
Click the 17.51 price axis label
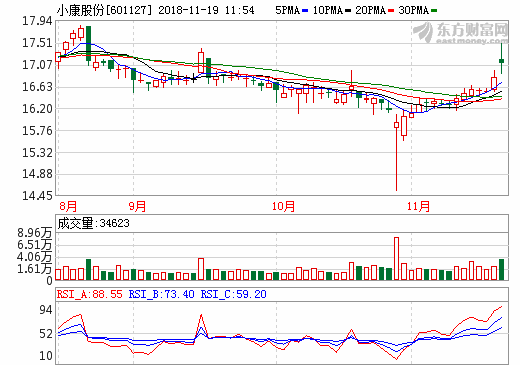tap(37, 43)
